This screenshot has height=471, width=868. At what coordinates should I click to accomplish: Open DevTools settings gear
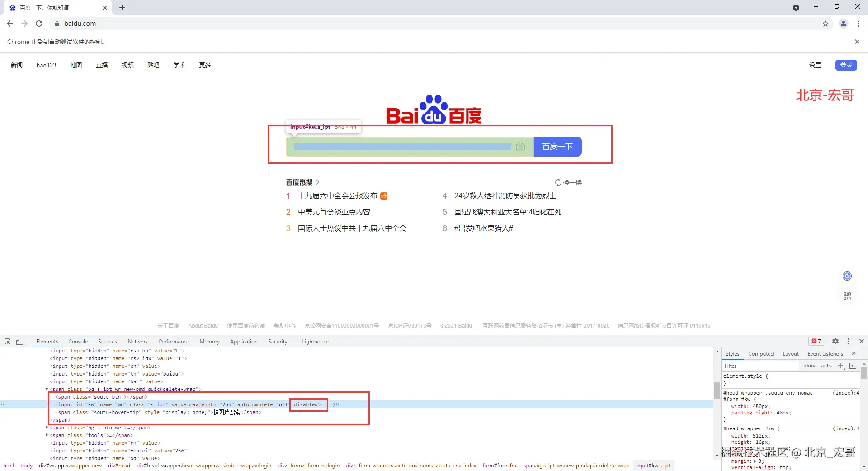(x=835, y=342)
